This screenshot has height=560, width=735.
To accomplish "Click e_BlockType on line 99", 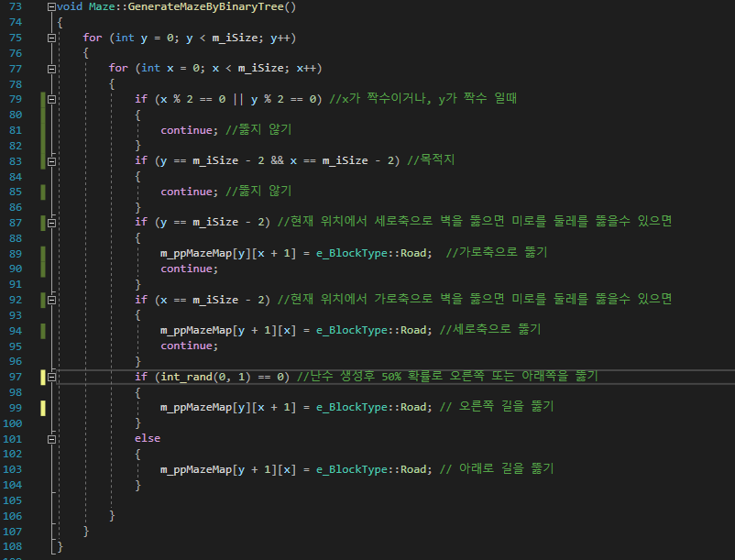I will [352, 407].
